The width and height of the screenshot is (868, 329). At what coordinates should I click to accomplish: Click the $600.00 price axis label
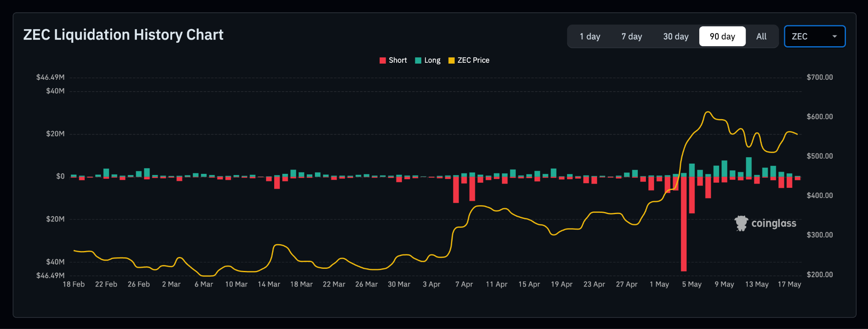pos(820,117)
